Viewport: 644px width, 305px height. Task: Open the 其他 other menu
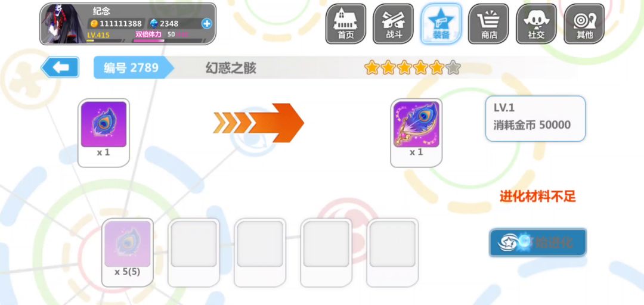point(584,24)
